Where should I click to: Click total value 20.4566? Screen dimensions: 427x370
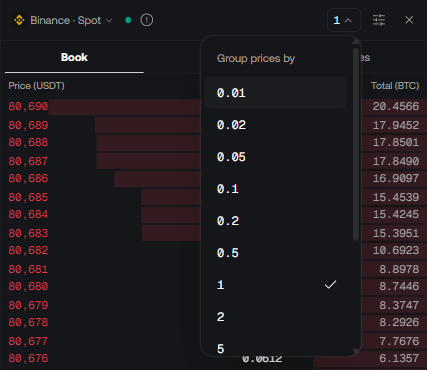pos(396,106)
